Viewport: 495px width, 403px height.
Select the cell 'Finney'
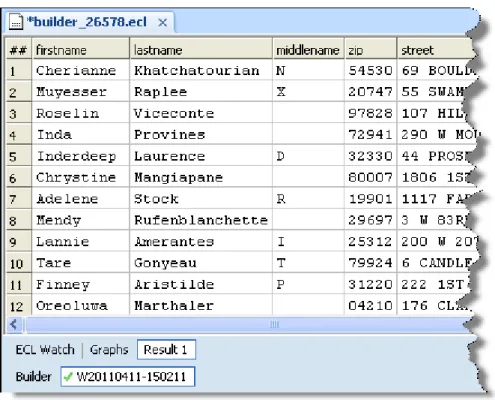(x=80, y=284)
